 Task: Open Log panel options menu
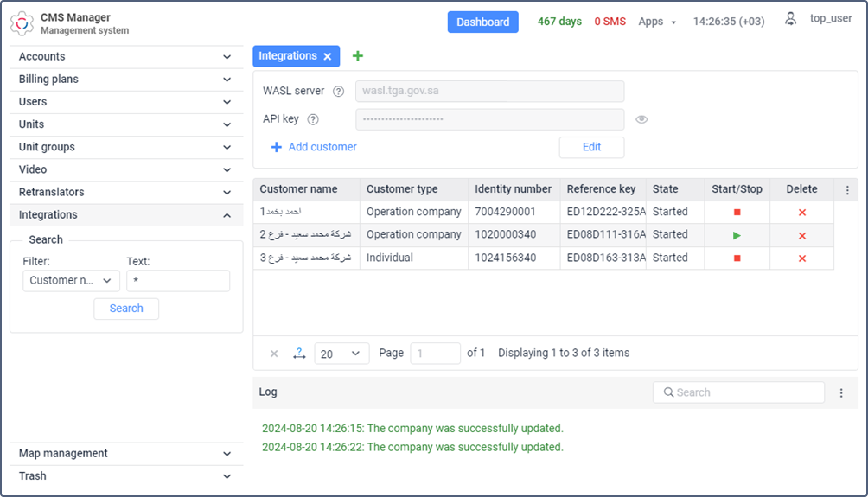(841, 392)
